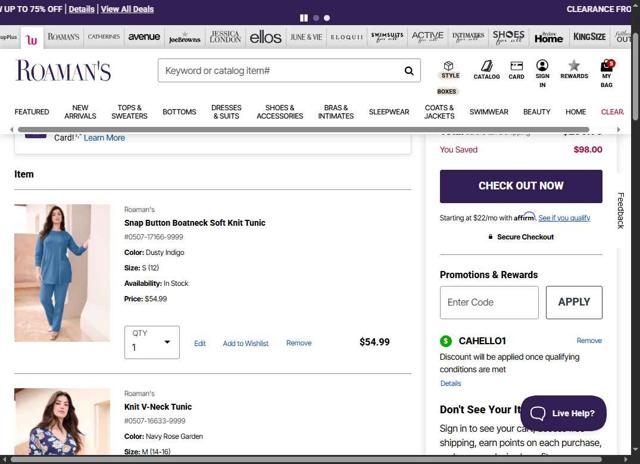Open the Beauty menu
Screen dimensions: 640x464
[537, 112]
